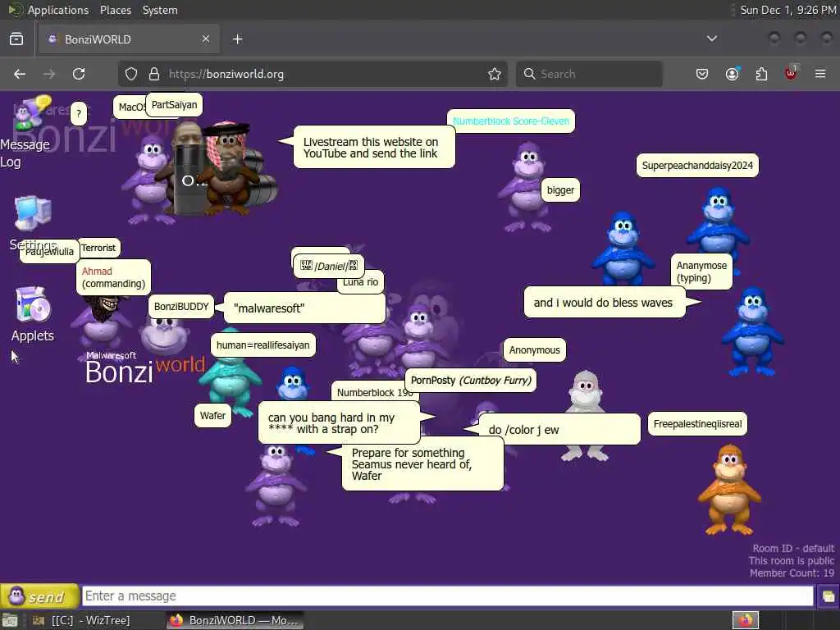Open the Applications menu

(58, 10)
